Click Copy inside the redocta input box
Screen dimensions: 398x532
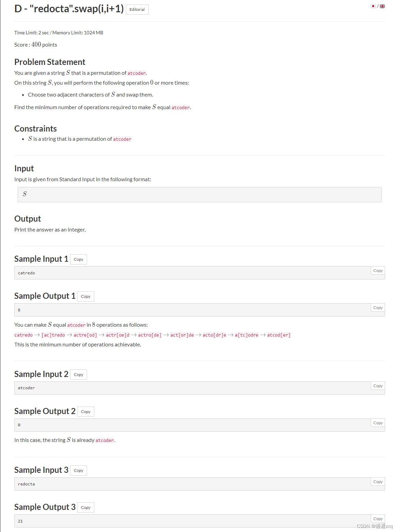(378, 482)
